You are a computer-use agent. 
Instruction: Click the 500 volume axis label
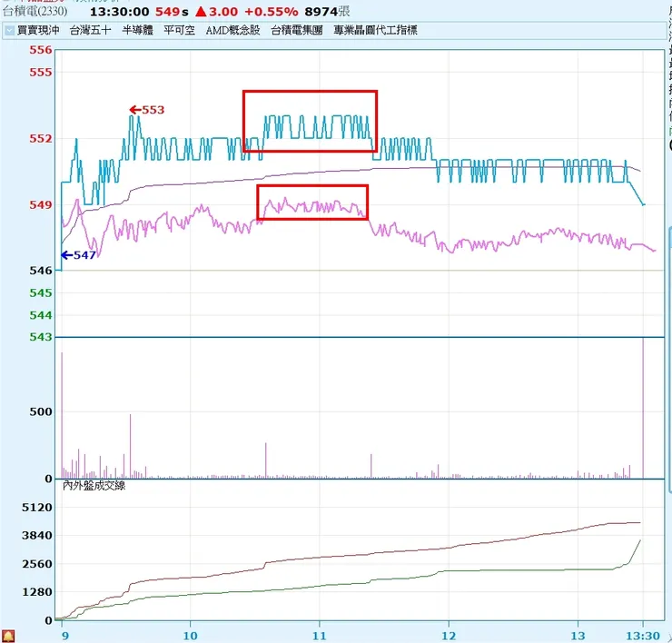tap(41, 412)
